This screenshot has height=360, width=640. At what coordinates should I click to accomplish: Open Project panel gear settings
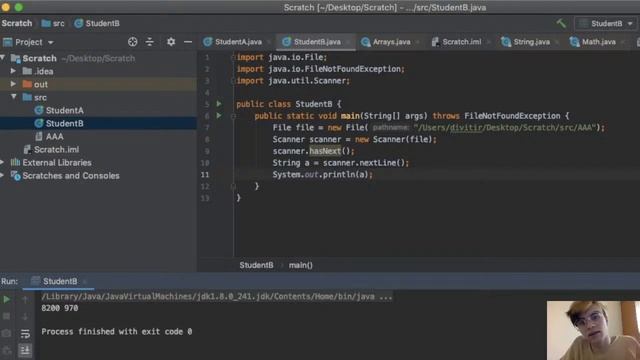171,42
